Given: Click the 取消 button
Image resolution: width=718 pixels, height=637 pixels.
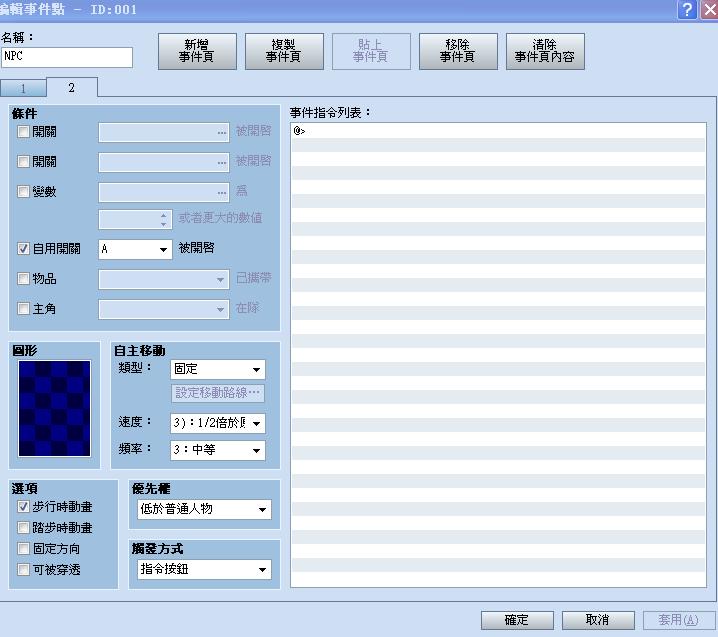Looking at the screenshot, I should [x=598, y=620].
